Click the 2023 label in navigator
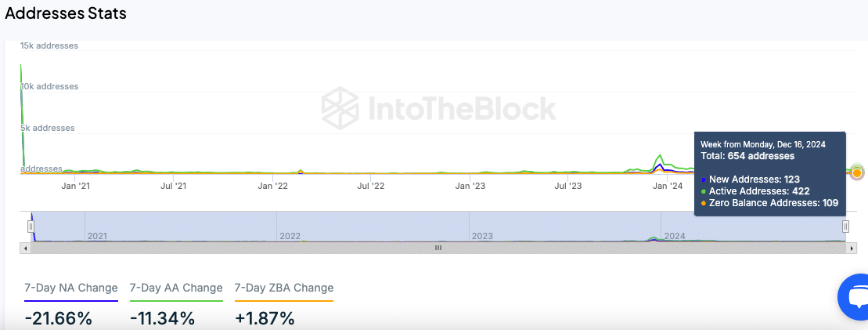This screenshot has width=868, height=330. (482, 236)
